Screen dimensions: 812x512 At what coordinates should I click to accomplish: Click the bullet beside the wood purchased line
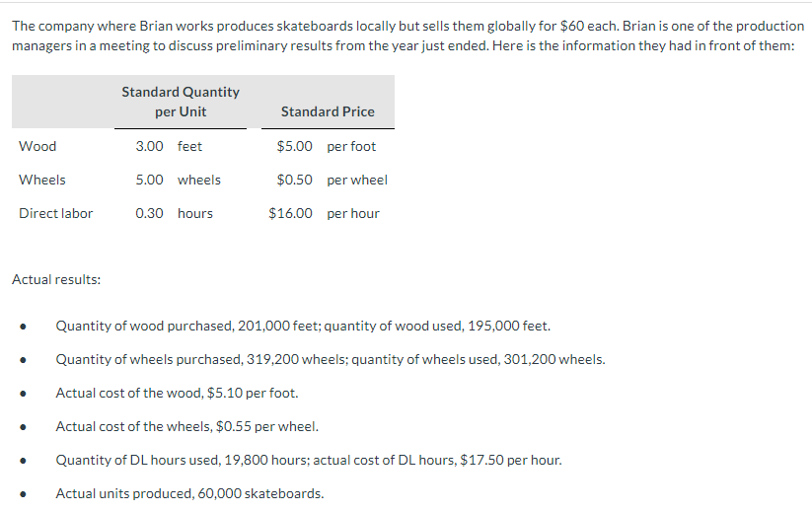(x=23, y=327)
